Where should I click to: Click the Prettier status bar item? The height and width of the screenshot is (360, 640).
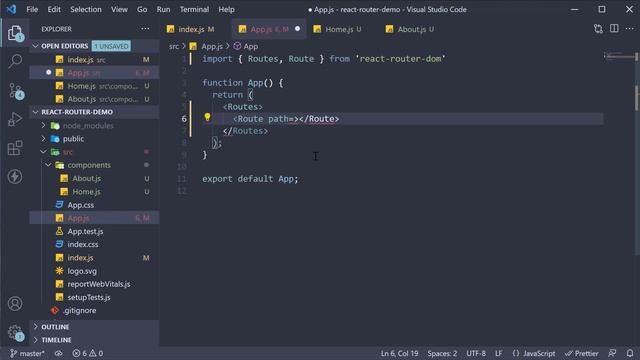pyautogui.click(x=582, y=353)
